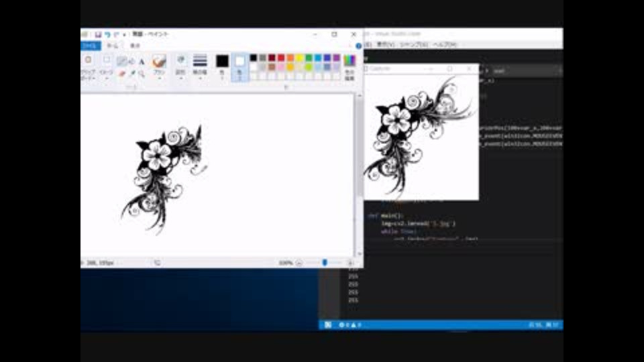This screenshot has width=644, height=362.
Task: Select the Fill with color bucket tool
Action: click(132, 62)
